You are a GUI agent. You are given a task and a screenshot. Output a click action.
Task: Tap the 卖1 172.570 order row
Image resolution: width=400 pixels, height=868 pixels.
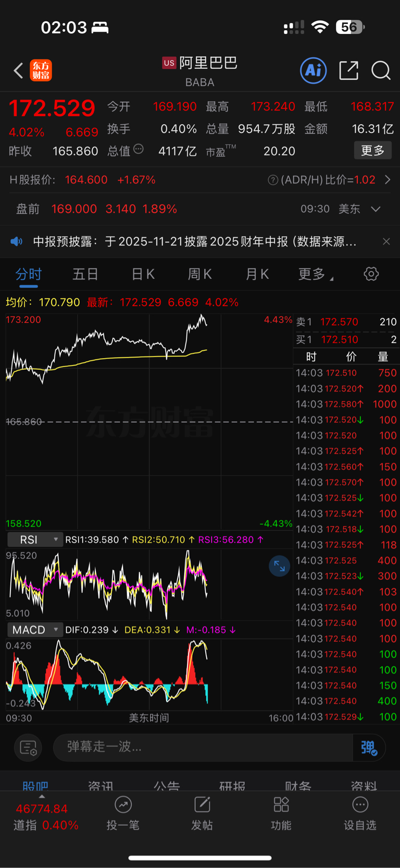point(346,322)
